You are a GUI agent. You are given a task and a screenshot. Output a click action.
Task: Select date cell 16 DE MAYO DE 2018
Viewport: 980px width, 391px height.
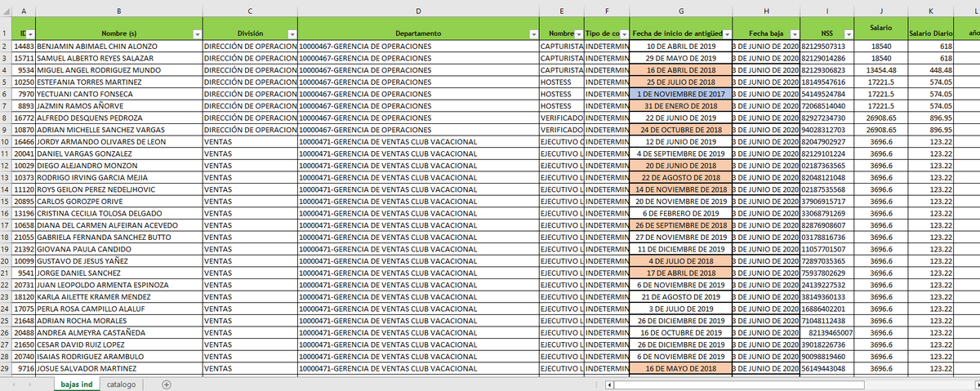pyautogui.click(x=681, y=369)
